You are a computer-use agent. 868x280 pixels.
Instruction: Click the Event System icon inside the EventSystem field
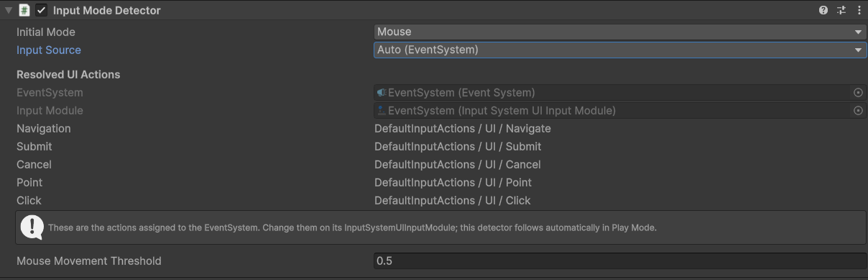point(382,92)
